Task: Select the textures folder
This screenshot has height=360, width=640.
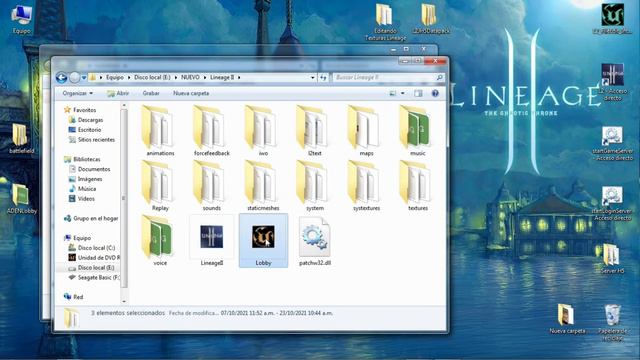Action: [418, 186]
